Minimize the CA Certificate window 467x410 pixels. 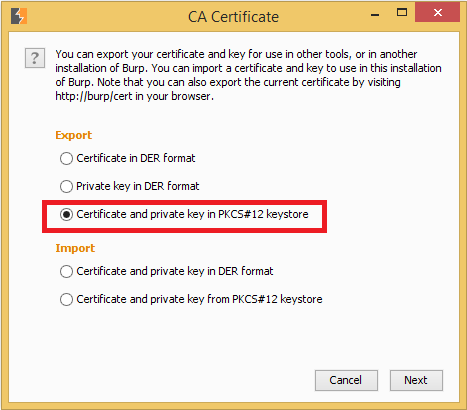click(375, 15)
